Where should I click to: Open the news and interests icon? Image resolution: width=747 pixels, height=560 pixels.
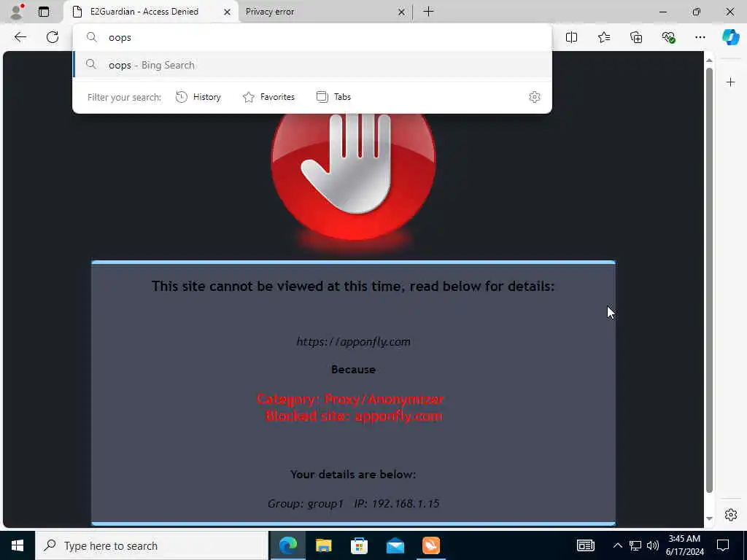click(586, 545)
